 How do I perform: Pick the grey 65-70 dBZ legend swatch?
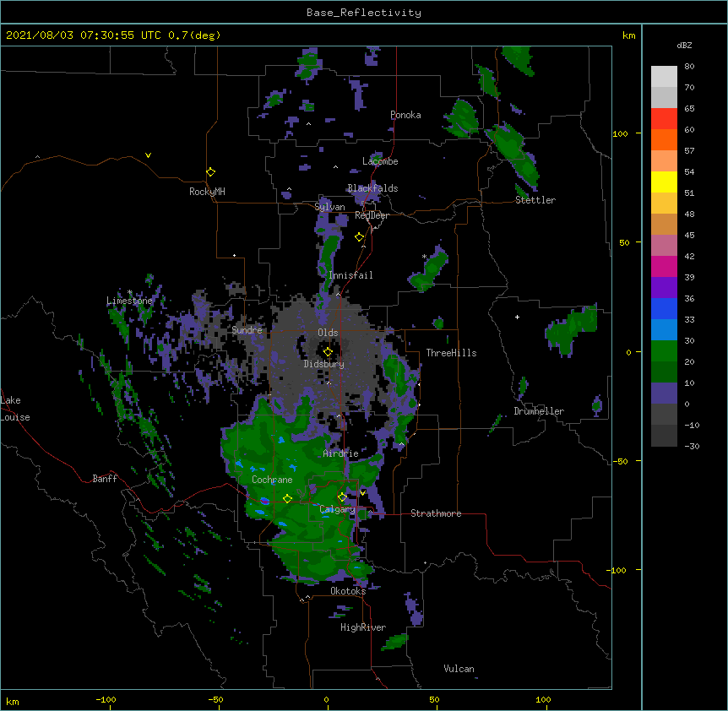point(664,97)
